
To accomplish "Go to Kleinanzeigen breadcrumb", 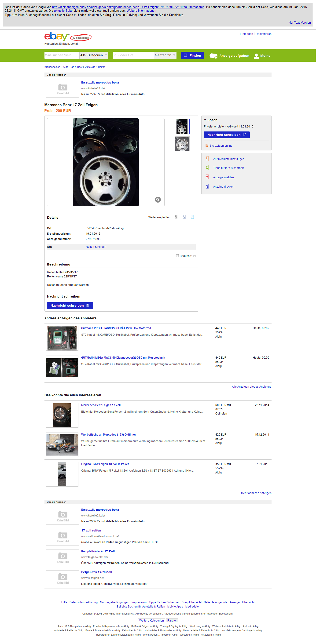I will point(52,67).
